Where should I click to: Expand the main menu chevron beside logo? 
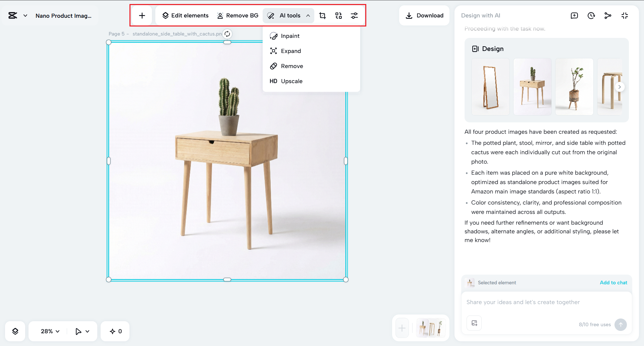[25, 15]
